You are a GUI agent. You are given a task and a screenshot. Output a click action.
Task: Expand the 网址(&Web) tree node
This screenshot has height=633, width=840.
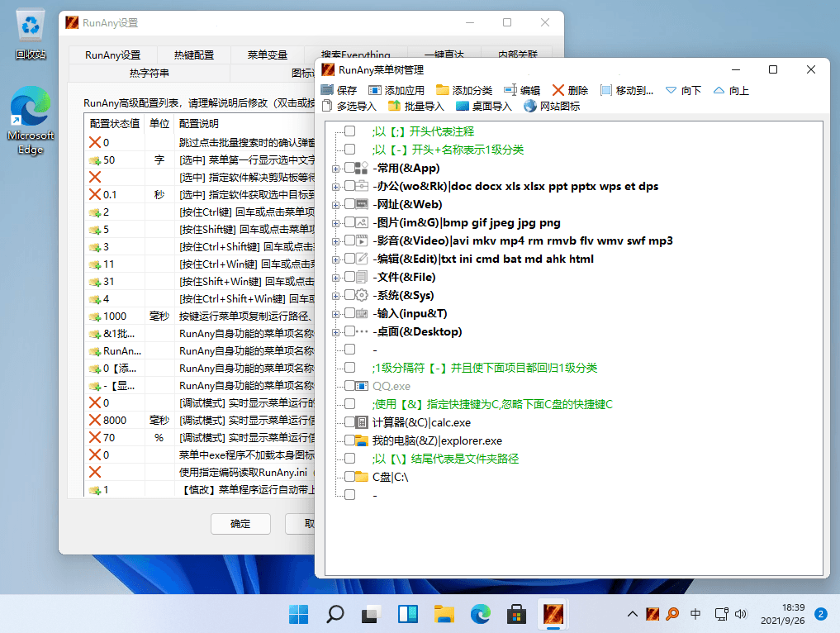click(336, 205)
